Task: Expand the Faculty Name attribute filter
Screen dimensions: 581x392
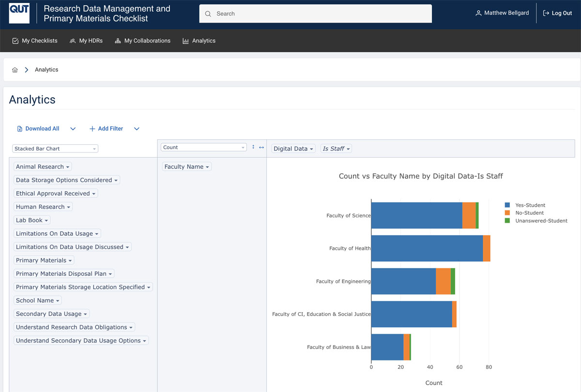Action: (x=187, y=166)
